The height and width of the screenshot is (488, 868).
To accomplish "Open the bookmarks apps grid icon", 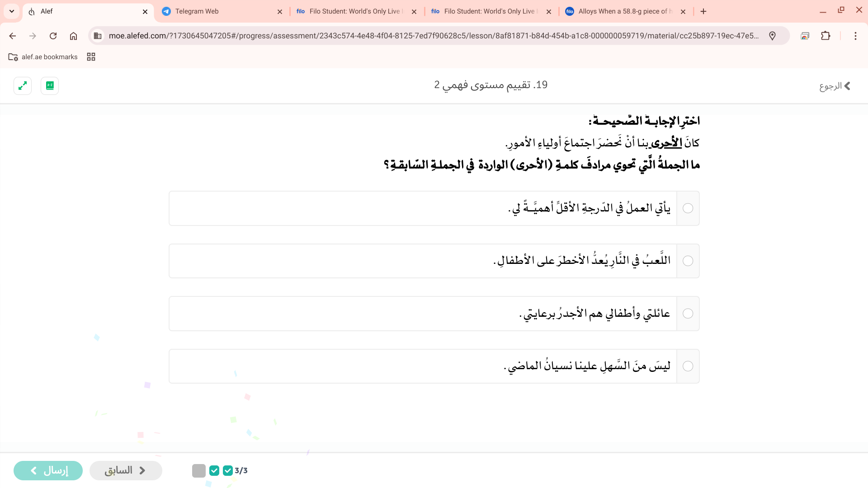I will coord(91,57).
